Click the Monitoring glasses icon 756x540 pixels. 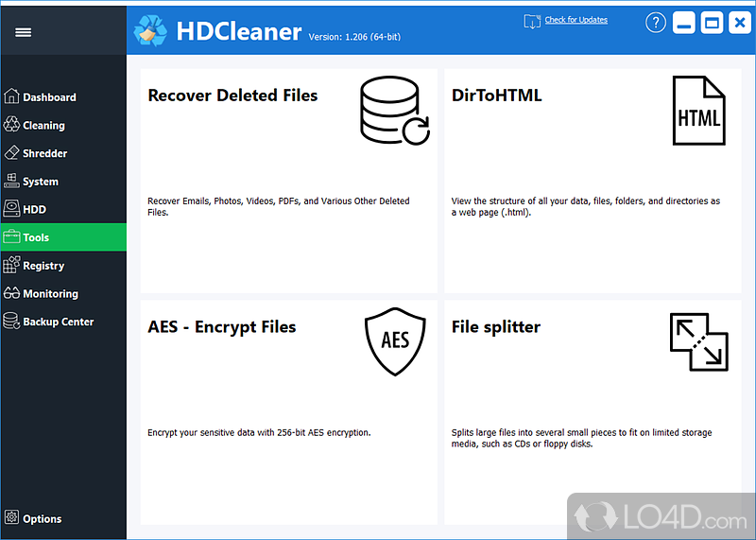11,293
